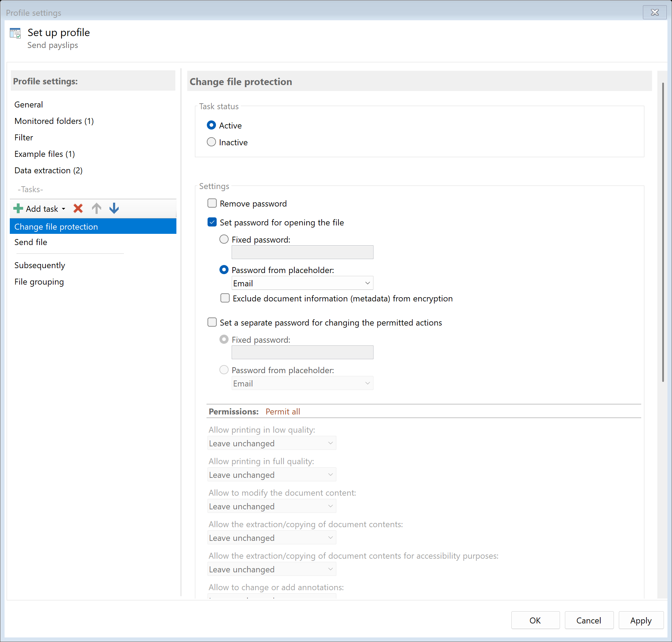Click the Fixed password input field
The image size is (672, 642).
tap(302, 252)
